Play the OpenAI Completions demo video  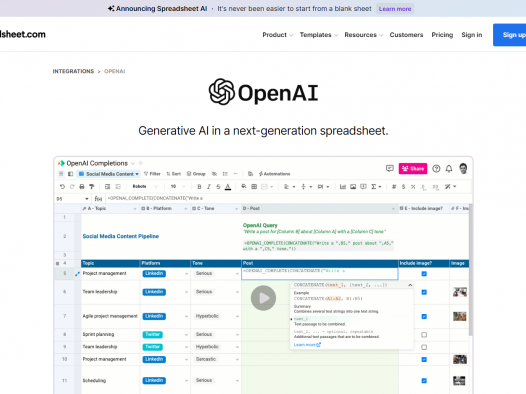[x=263, y=298]
